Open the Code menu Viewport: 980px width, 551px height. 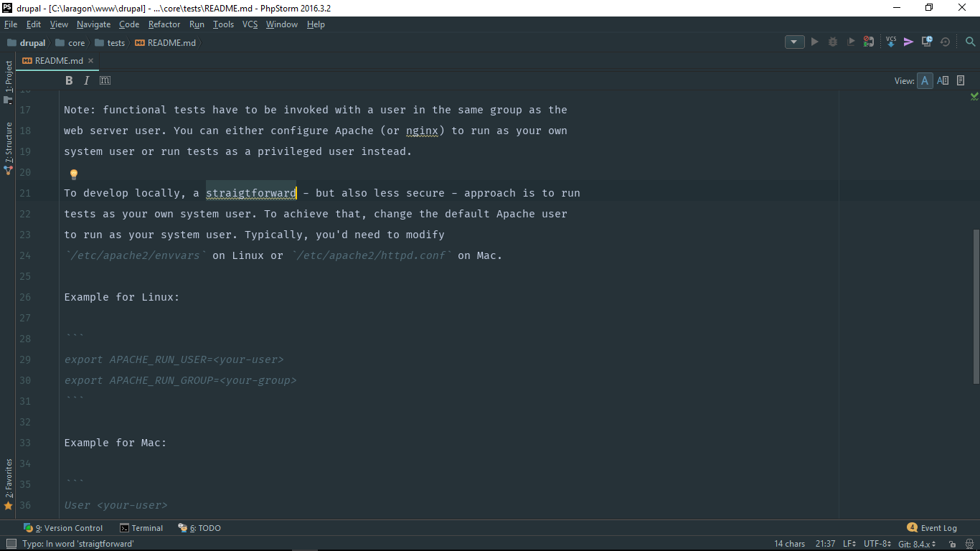129,24
